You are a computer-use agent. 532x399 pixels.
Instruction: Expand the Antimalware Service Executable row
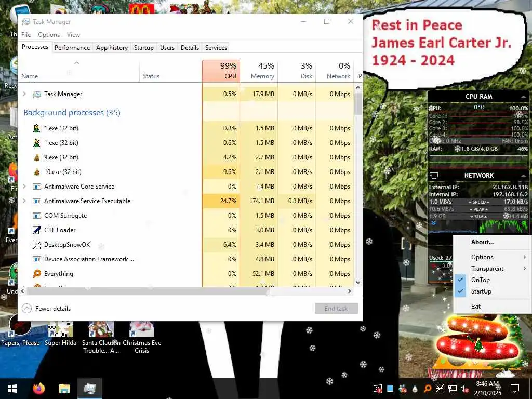(24, 201)
